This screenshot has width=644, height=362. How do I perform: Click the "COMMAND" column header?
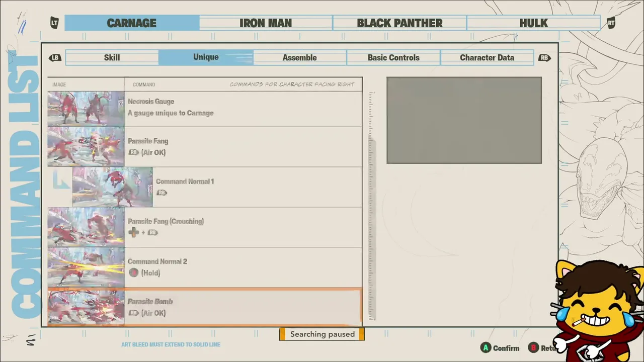pos(143,84)
